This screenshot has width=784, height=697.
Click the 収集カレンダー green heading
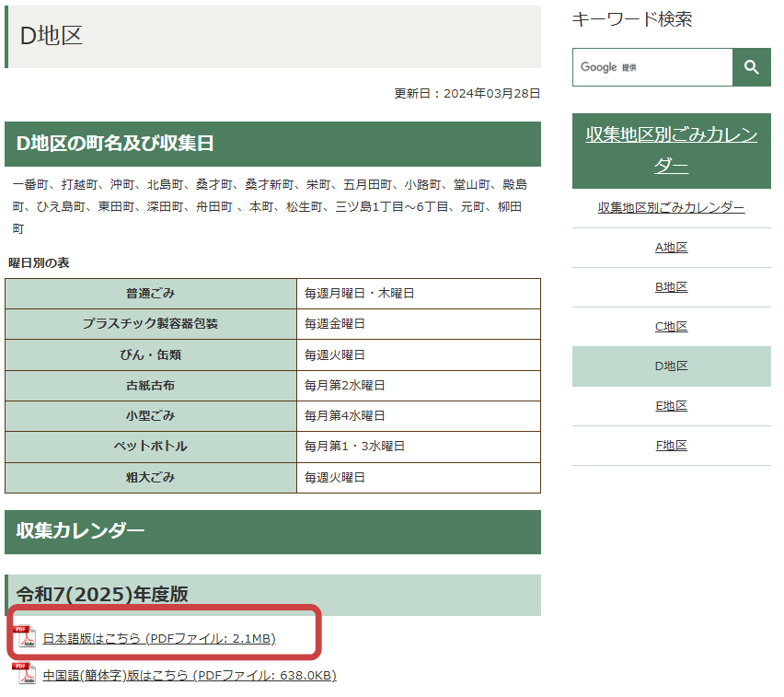point(81,531)
